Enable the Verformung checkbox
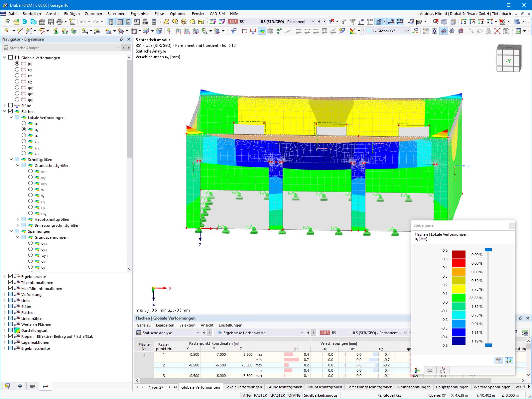The image size is (532, 399). coord(11,294)
